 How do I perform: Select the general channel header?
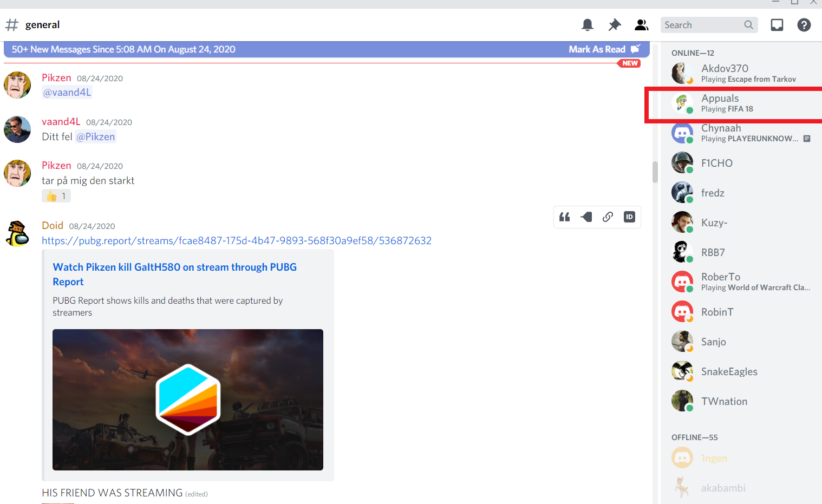coord(42,24)
